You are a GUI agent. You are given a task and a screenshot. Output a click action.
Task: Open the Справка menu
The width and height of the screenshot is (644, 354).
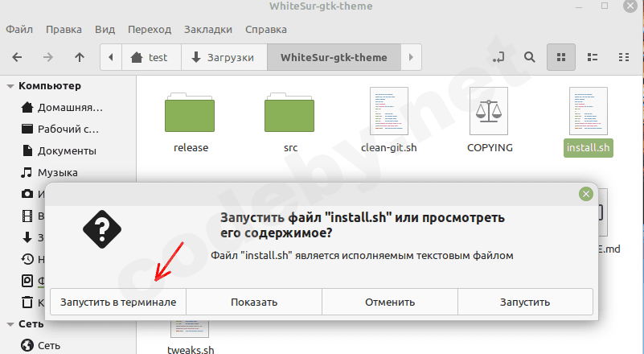[x=266, y=30]
